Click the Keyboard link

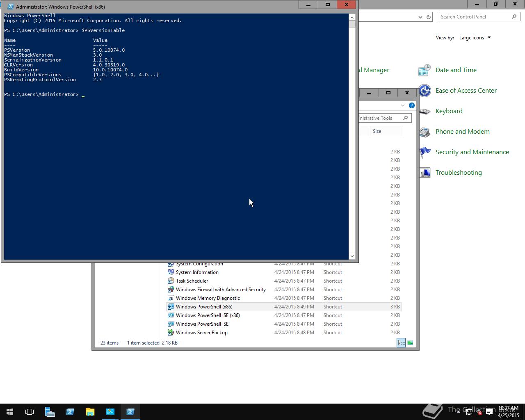[449, 111]
